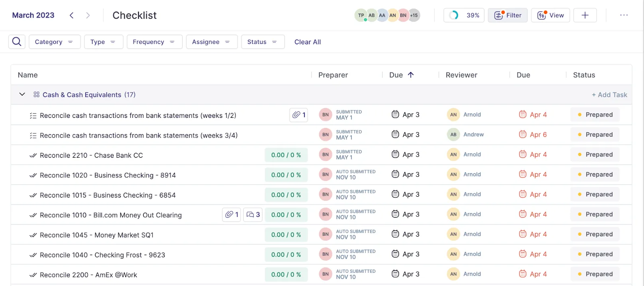
Task: Click category grid icon beside Cash & Cash Equivalents
Action: click(x=36, y=95)
